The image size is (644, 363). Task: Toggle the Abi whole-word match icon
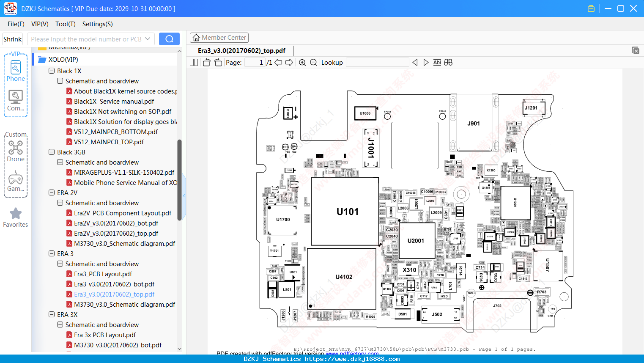click(437, 63)
